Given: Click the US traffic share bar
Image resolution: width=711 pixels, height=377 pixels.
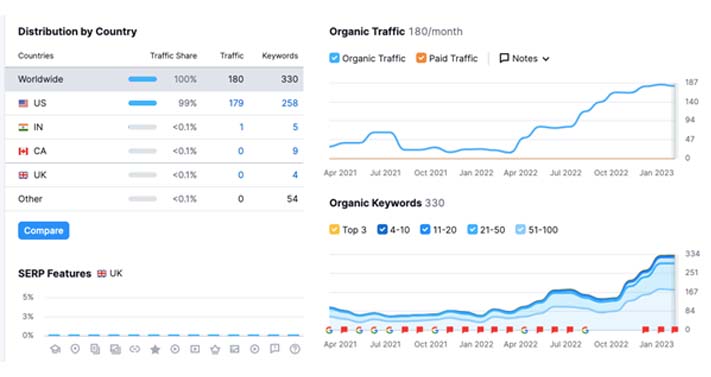Looking at the screenshot, I should (142, 103).
